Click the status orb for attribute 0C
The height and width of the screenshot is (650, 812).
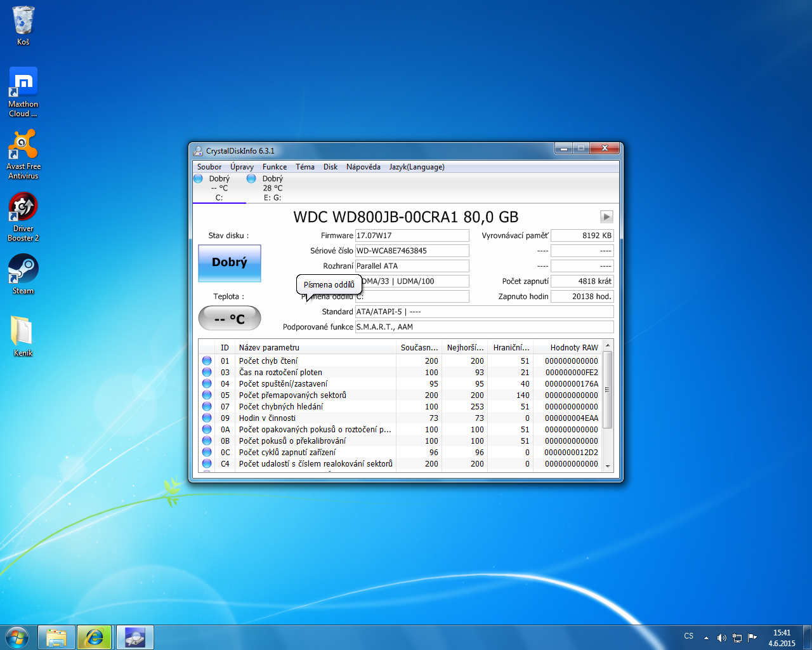(x=207, y=452)
